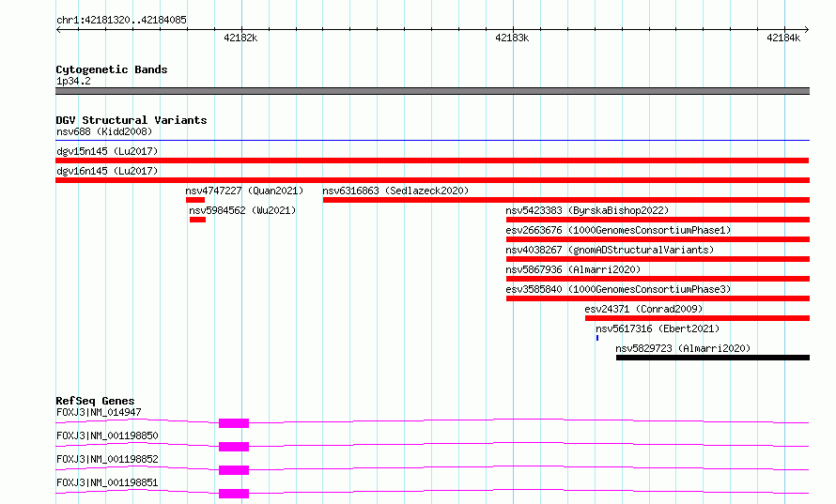836x504 pixels.
Task: Select variant nsv688 (Kidd2008) label
Action: 104,131
